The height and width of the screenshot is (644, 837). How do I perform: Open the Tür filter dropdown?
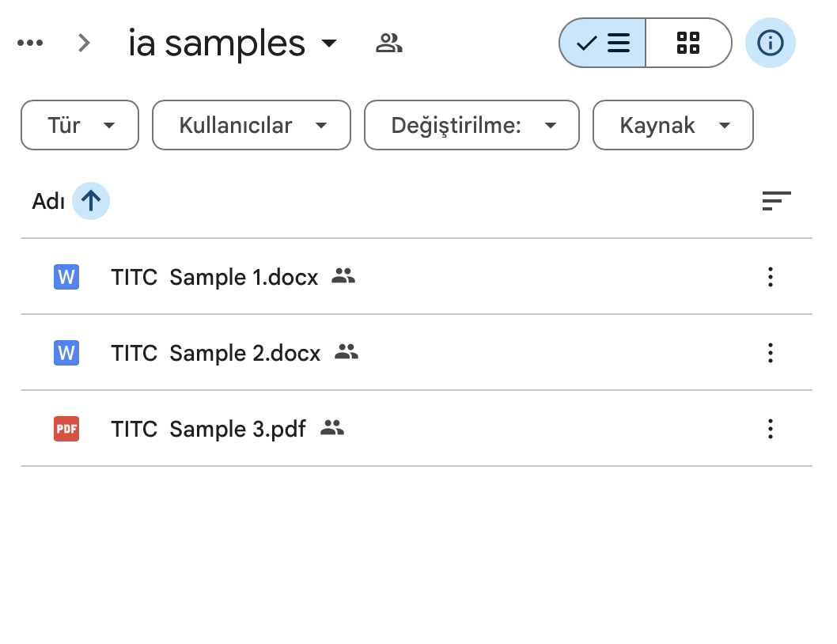coord(79,125)
